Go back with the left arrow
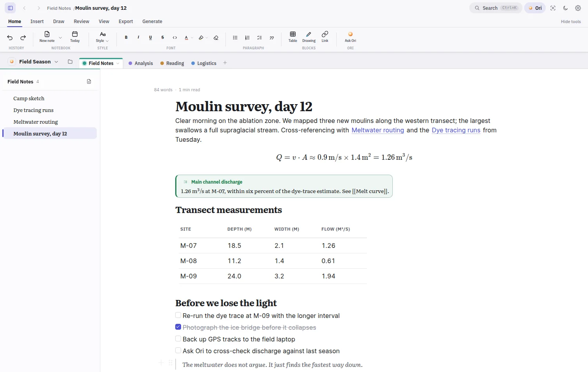This screenshot has width=588, height=372. pyautogui.click(x=24, y=8)
